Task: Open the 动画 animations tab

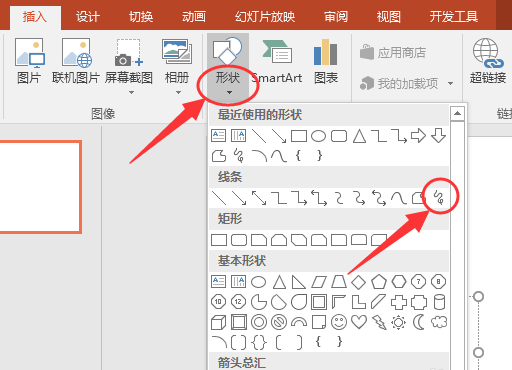Action: point(194,17)
